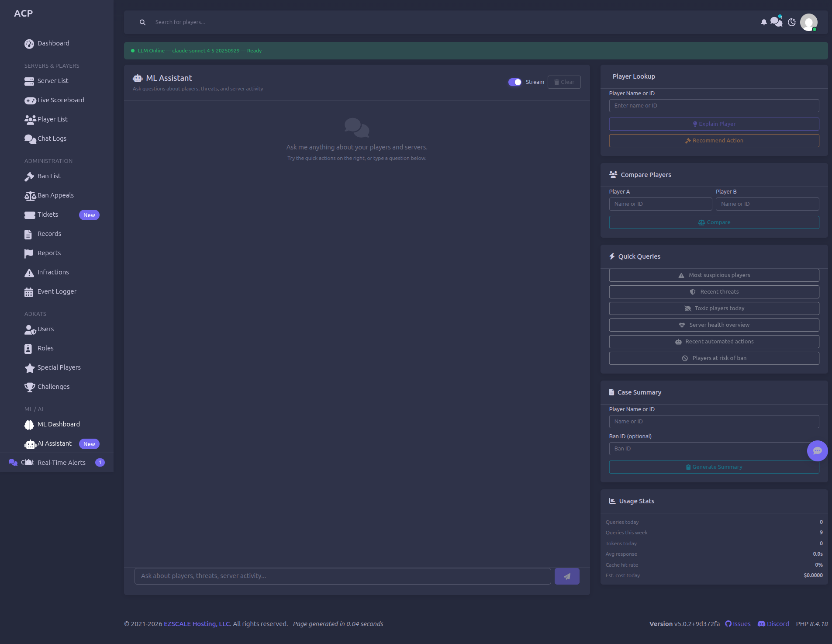Open Event Logger in the sidebar
The width and height of the screenshot is (832, 644).
pyautogui.click(x=57, y=291)
